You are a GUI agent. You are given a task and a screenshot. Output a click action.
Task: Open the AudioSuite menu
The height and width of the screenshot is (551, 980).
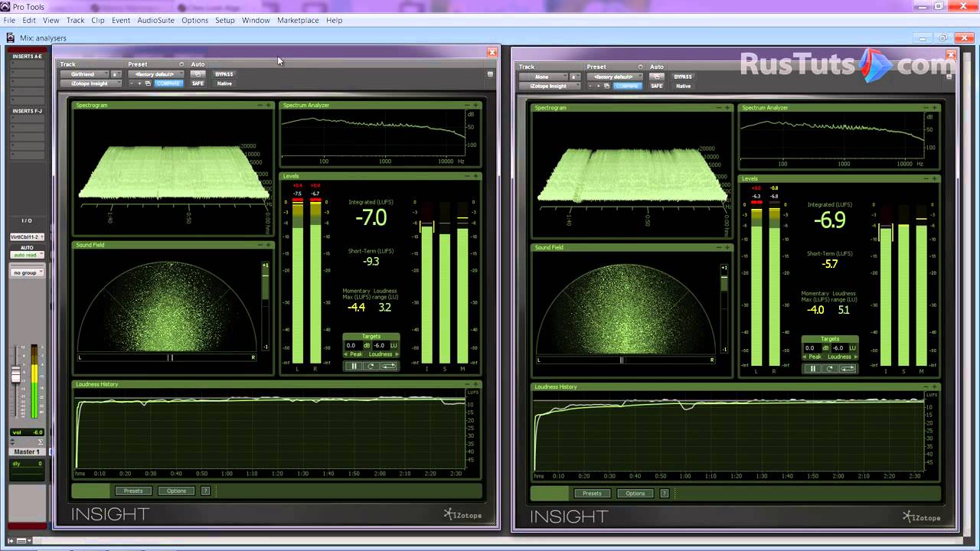[x=155, y=20]
